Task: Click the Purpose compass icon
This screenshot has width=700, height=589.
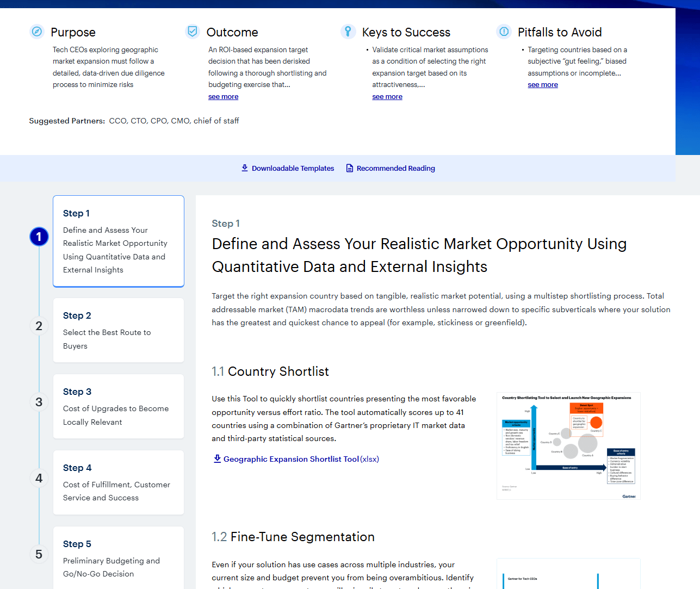Action: click(x=36, y=32)
